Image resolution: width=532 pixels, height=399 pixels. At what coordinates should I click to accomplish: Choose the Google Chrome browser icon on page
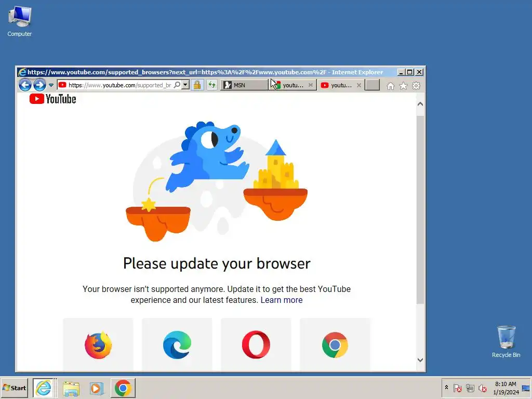(x=335, y=345)
